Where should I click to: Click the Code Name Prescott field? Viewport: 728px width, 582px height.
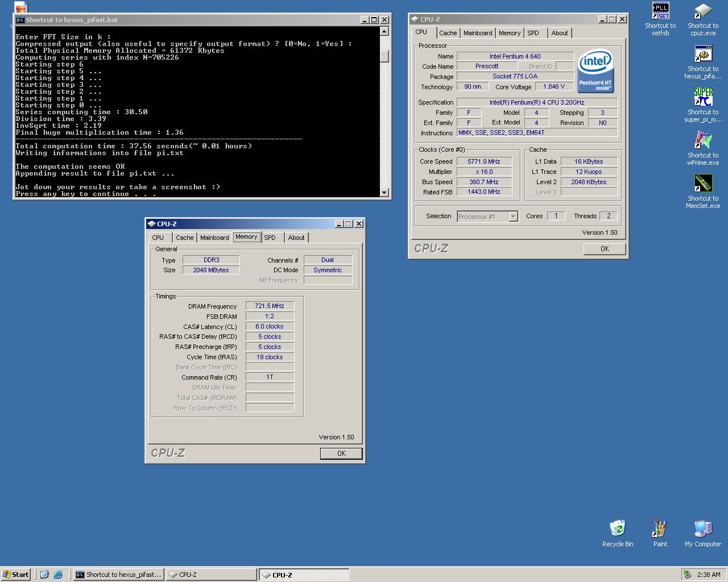click(487, 66)
